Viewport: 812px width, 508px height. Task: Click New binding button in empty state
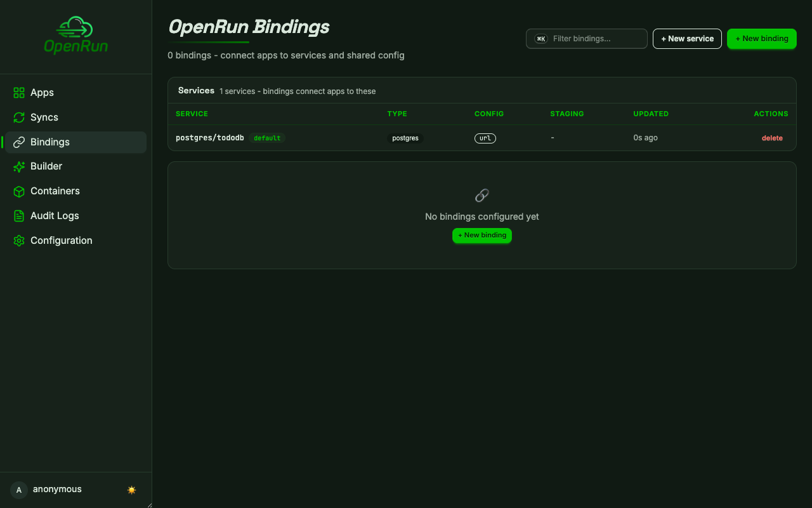click(482, 236)
